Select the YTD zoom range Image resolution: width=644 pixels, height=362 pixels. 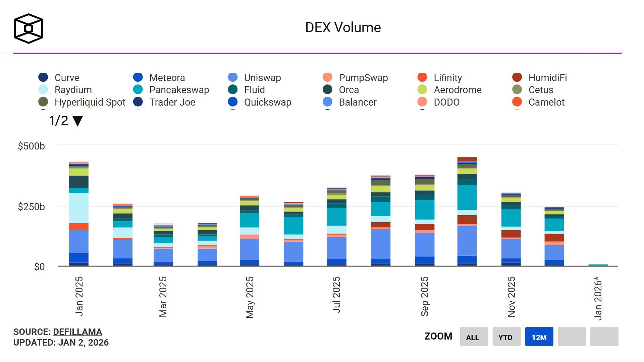pyautogui.click(x=506, y=337)
